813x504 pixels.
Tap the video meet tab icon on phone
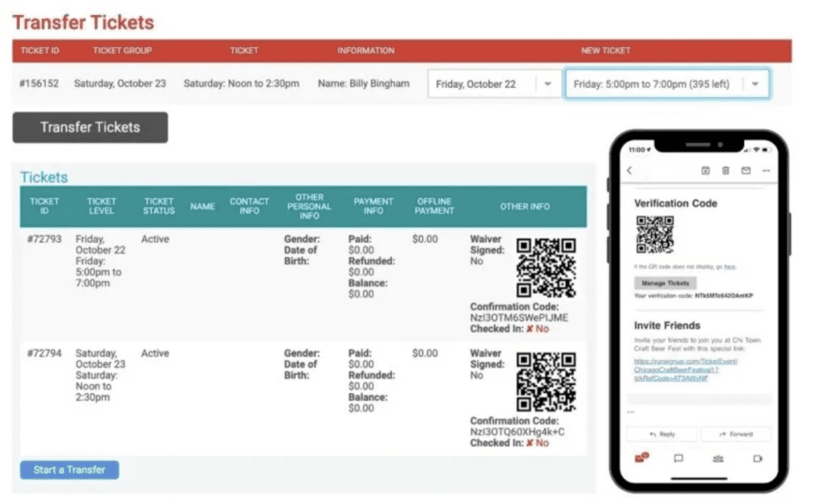[x=757, y=459]
